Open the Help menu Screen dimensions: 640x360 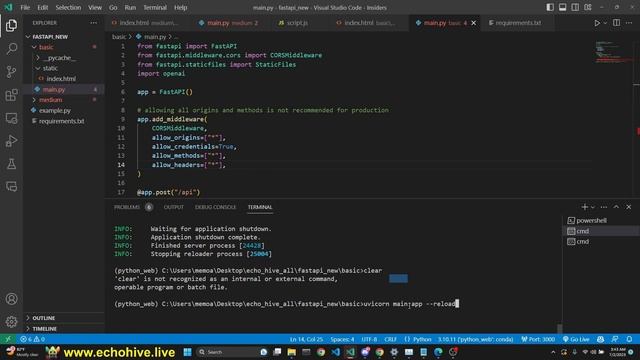pos(180,7)
